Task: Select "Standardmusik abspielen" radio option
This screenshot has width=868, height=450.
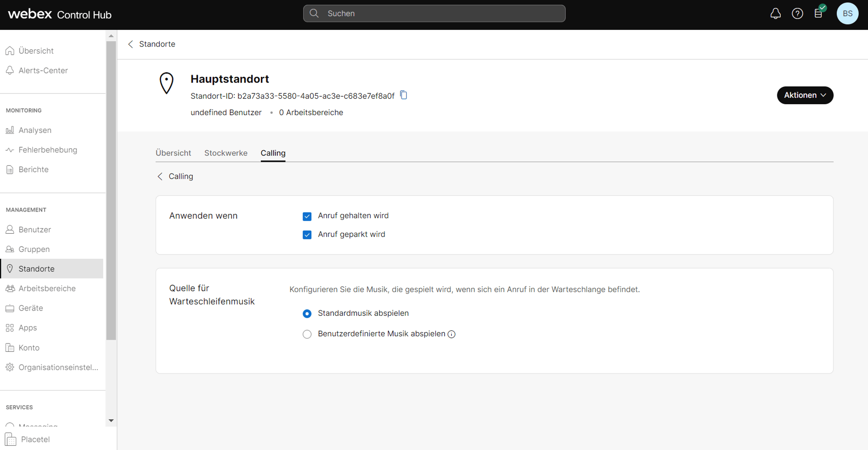Action: [307, 314]
